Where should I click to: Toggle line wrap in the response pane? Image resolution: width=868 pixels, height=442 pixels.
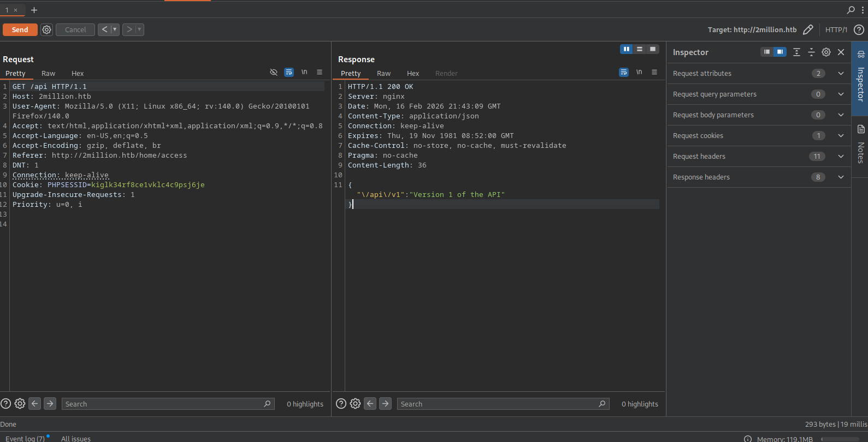coord(623,72)
